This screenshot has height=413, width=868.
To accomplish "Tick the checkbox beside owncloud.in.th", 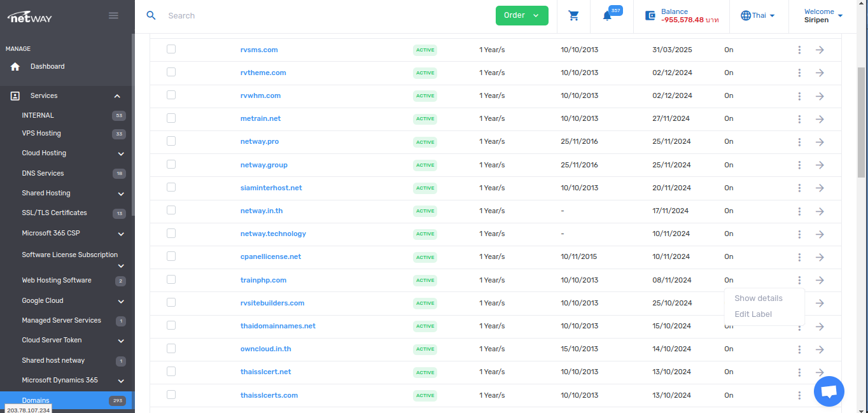I will (x=171, y=349).
